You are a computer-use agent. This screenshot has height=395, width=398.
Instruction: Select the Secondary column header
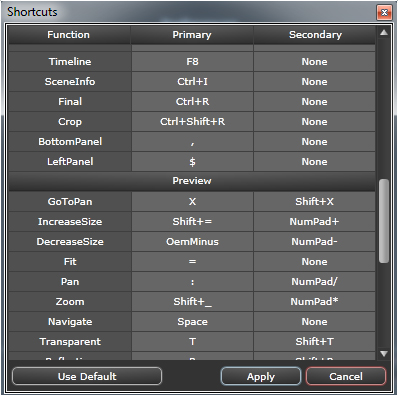coord(315,35)
